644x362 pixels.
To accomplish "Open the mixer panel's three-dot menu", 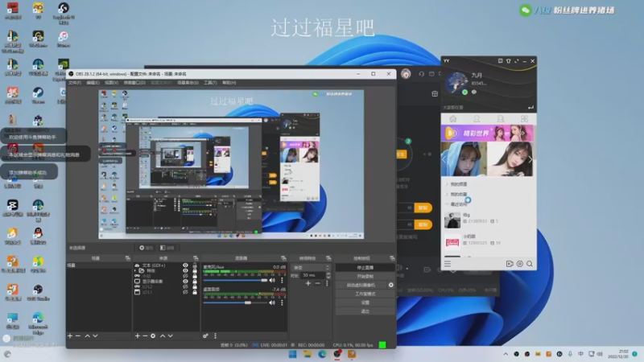I will [x=215, y=335].
